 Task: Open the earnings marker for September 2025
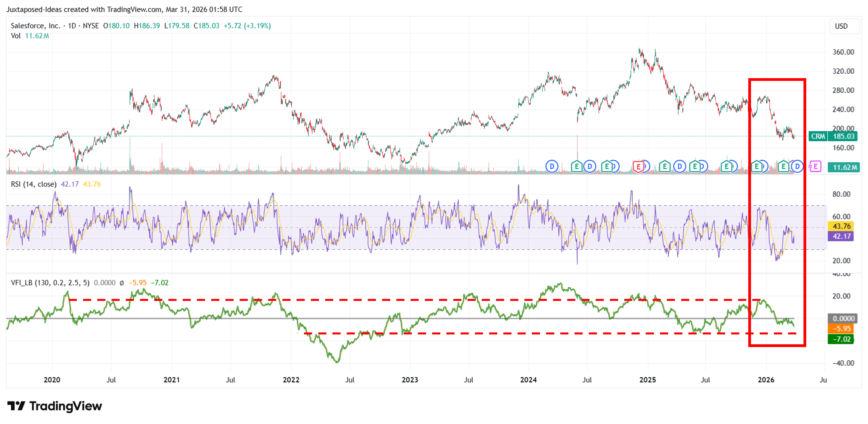[x=727, y=167]
